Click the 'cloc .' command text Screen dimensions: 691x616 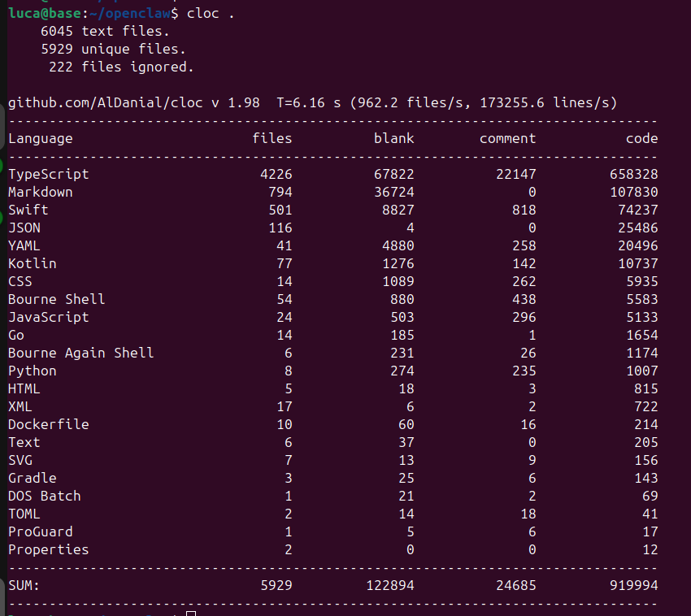[x=211, y=14]
